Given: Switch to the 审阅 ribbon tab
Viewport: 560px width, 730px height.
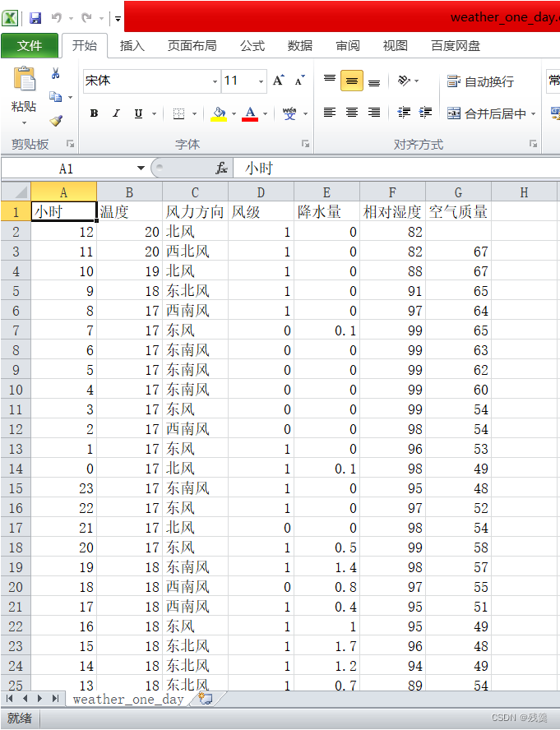Looking at the screenshot, I should click(348, 46).
